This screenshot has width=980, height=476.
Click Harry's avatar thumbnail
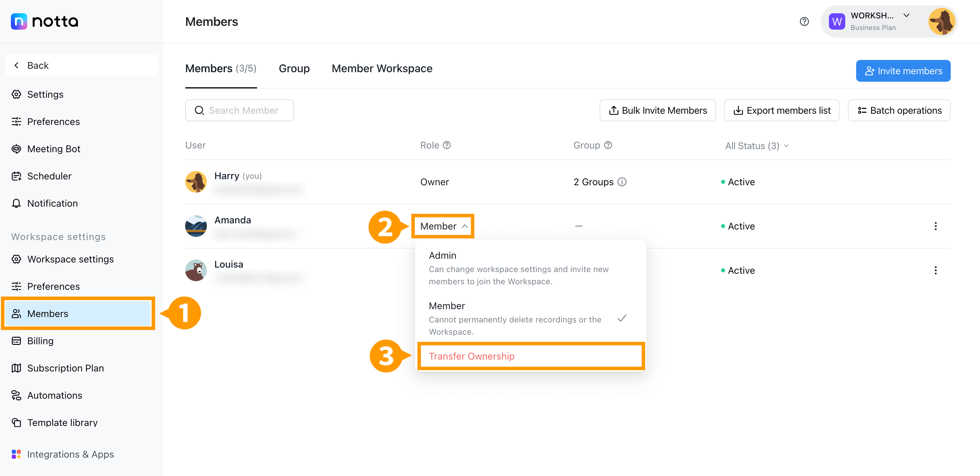(x=196, y=182)
